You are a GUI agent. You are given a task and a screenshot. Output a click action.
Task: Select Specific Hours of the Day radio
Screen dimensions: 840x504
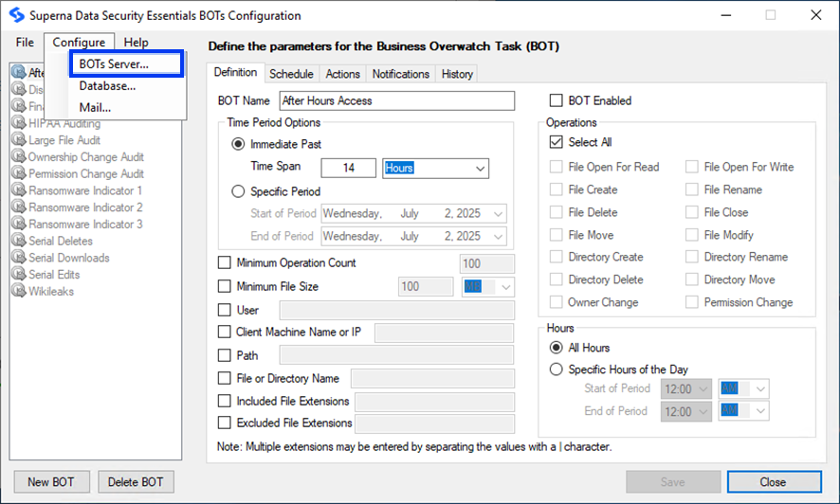pyautogui.click(x=557, y=369)
